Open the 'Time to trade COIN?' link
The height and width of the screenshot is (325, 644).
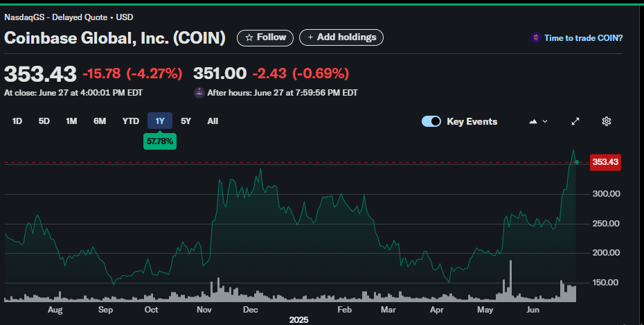[583, 38]
